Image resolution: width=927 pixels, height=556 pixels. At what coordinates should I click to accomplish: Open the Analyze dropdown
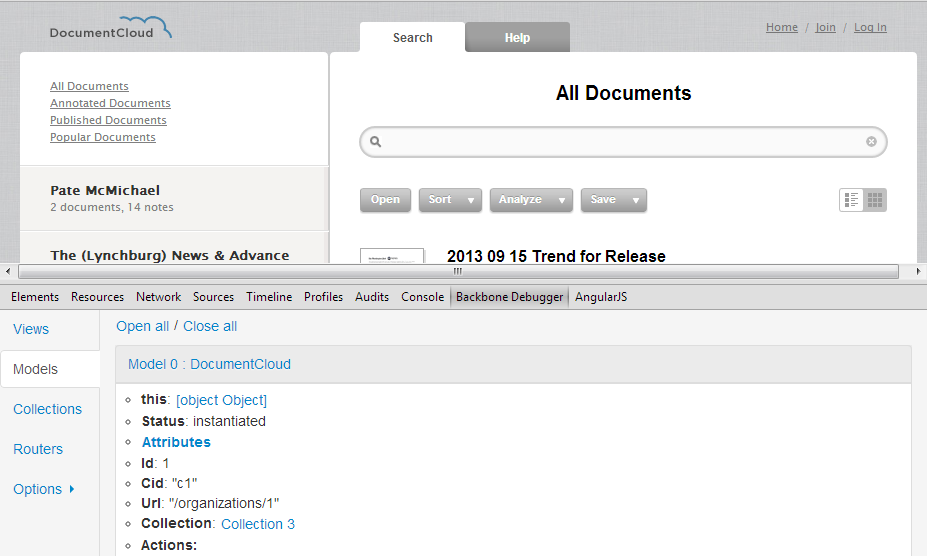click(x=531, y=200)
